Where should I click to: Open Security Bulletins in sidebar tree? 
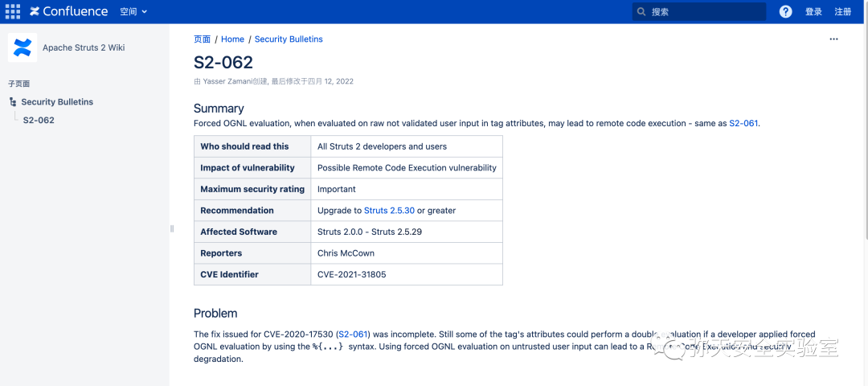(57, 102)
